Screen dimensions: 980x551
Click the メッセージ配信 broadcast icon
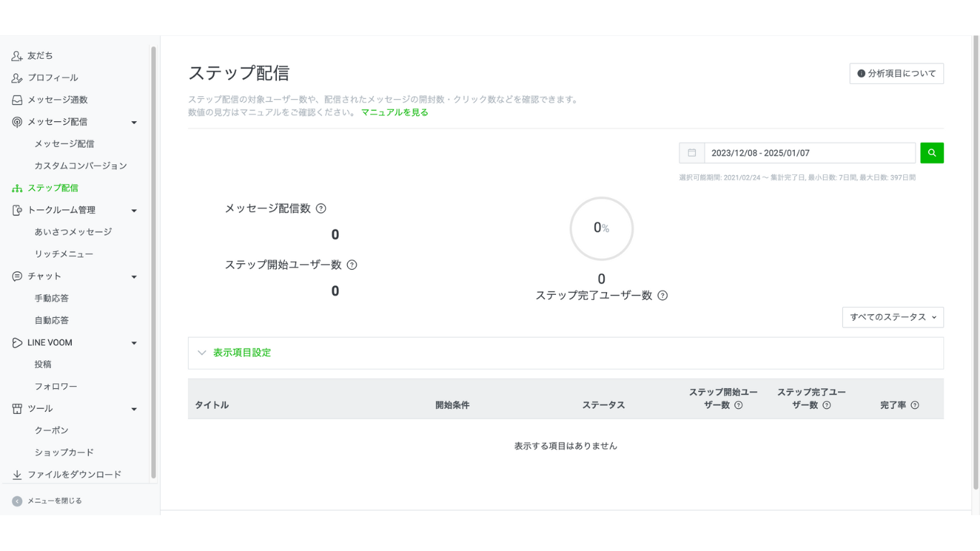point(17,122)
